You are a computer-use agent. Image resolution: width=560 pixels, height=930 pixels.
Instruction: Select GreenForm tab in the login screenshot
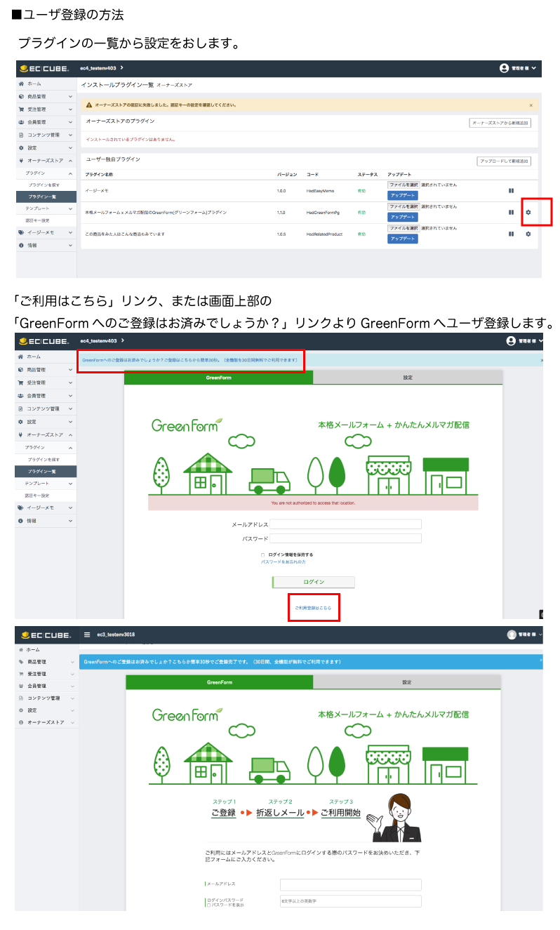[x=218, y=378]
